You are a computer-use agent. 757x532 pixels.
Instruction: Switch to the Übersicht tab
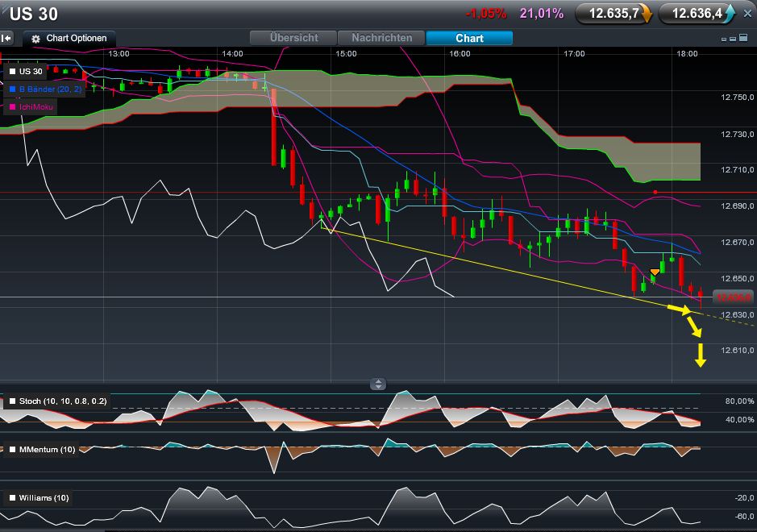point(293,38)
